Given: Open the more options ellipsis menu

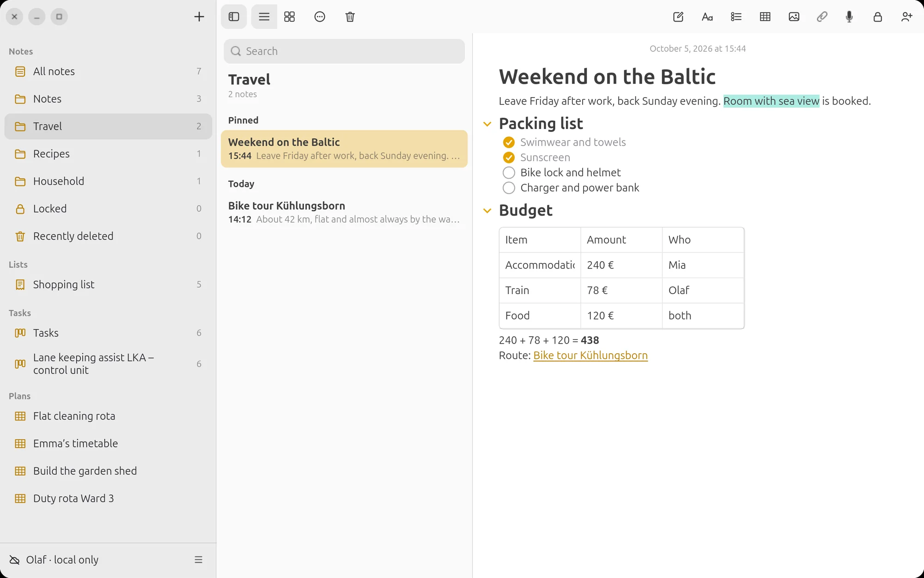Looking at the screenshot, I should click(x=320, y=17).
